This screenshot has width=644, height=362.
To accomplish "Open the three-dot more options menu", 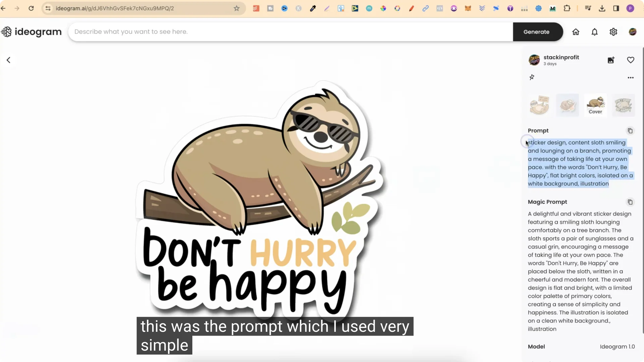I will click(x=630, y=78).
